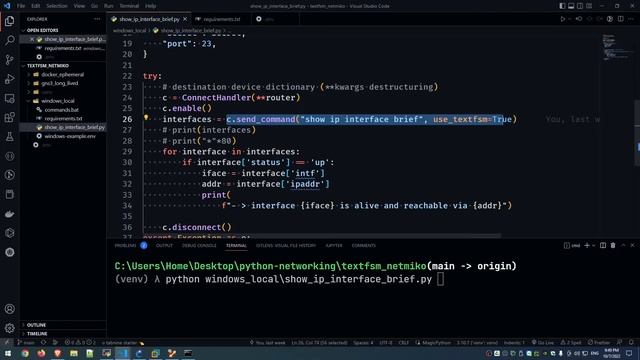
Task: Maximize the panel with the up chevron
Action: point(623,245)
